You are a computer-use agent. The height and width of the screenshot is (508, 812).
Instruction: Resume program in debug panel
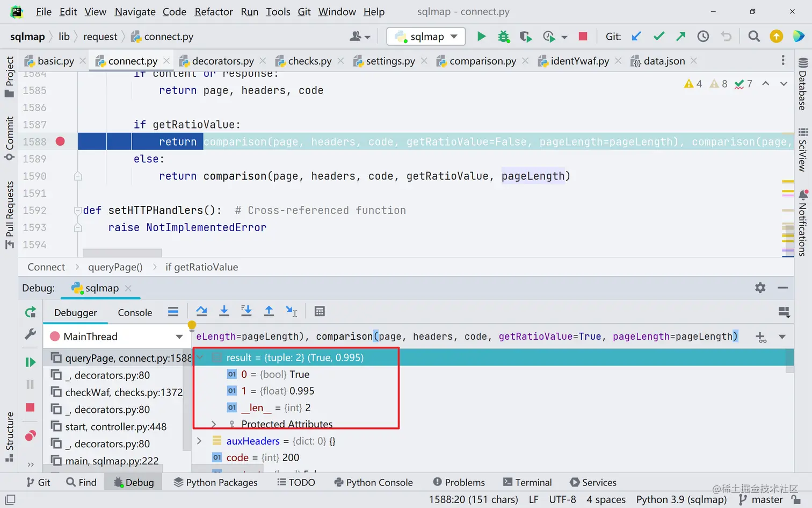click(x=31, y=362)
